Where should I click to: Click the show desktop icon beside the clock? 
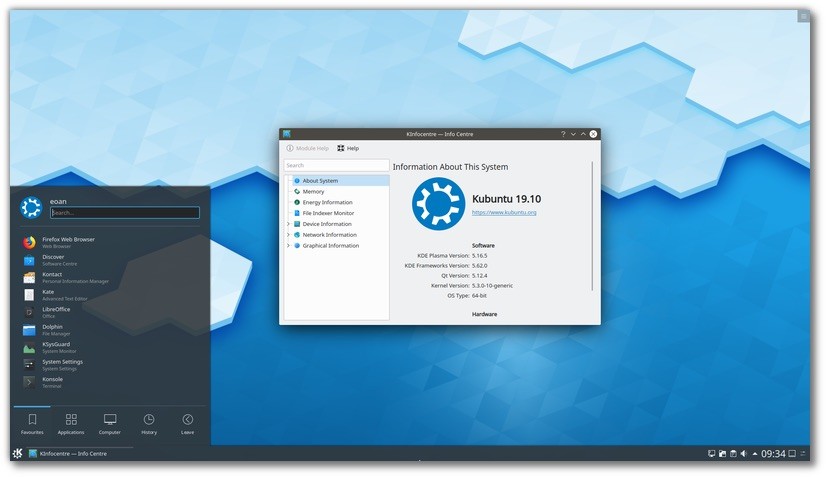click(792, 454)
